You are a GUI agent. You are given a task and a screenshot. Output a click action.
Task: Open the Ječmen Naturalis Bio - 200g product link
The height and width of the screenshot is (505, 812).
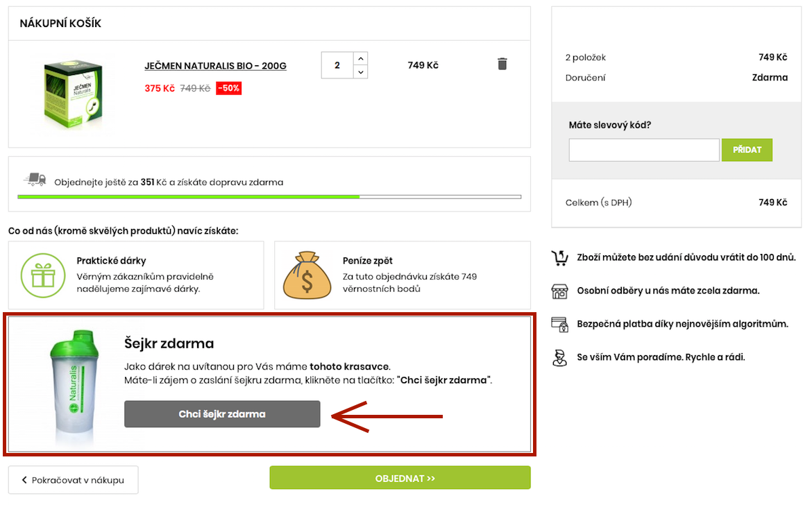coord(215,66)
